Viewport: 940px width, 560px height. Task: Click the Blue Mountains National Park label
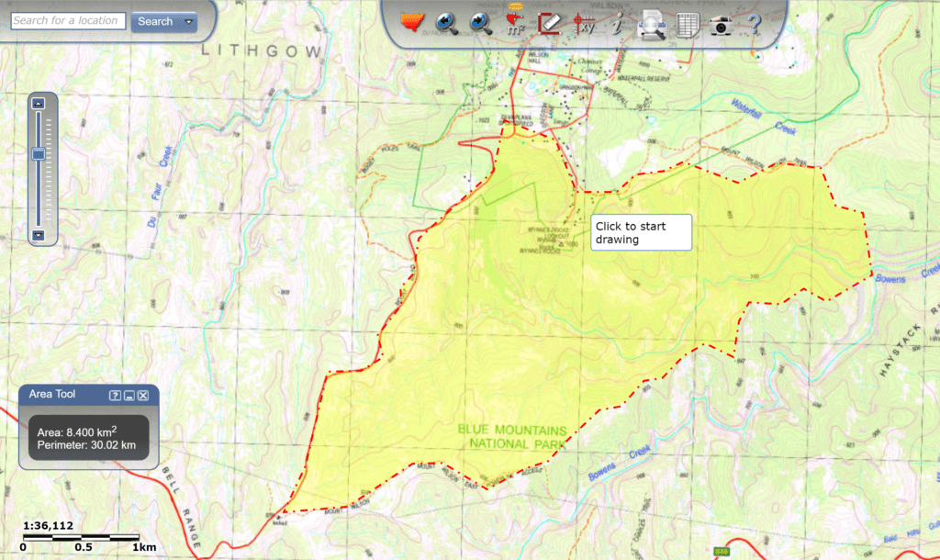512,437
